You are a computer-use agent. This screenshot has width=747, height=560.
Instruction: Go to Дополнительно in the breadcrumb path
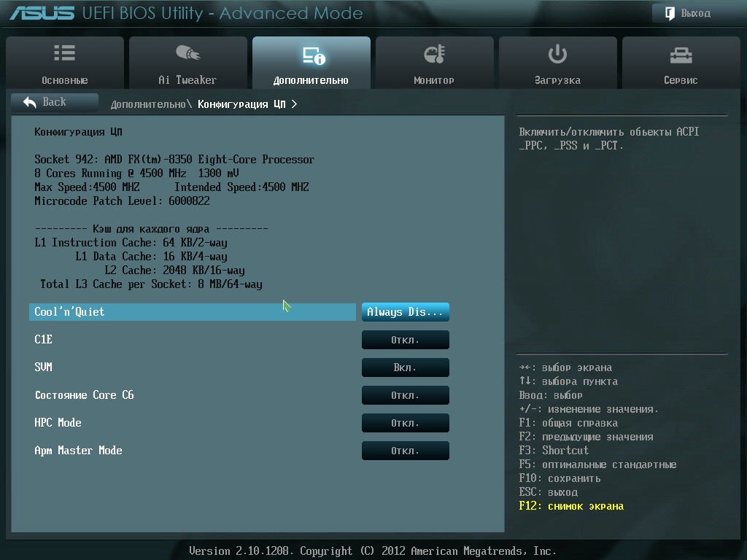(x=148, y=104)
